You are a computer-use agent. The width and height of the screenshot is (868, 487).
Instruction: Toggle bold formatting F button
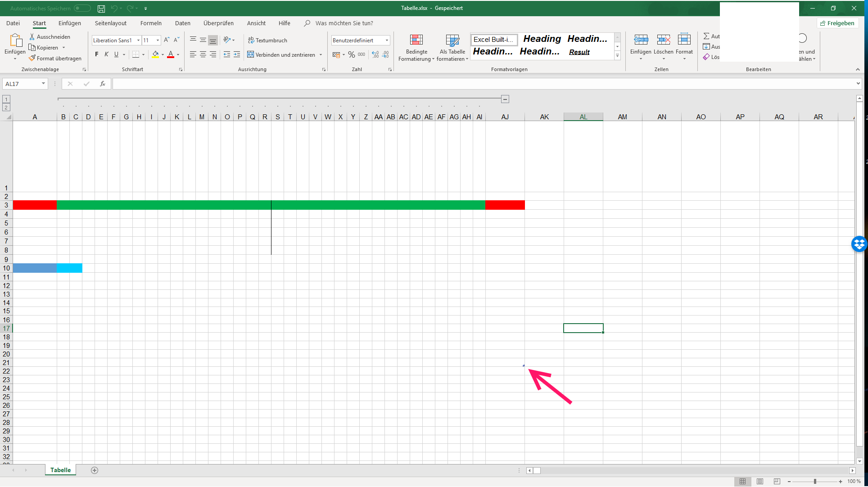pyautogui.click(x=96, y=54)
